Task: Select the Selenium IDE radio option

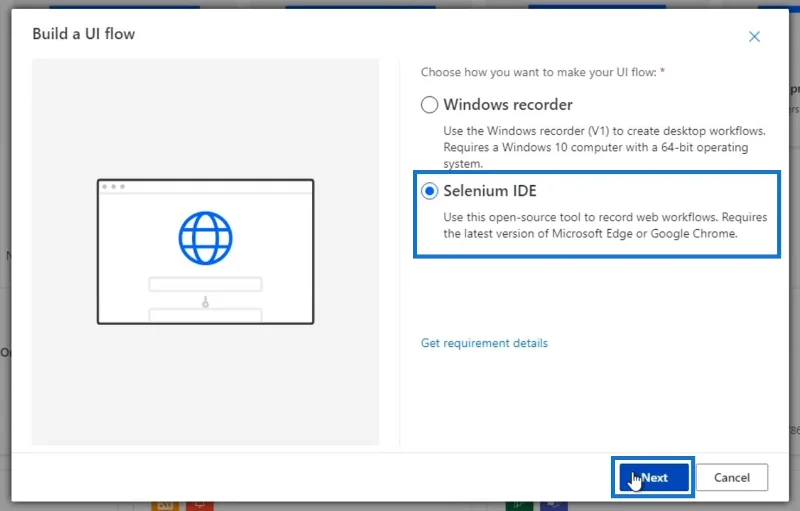Action: (429, 191)
